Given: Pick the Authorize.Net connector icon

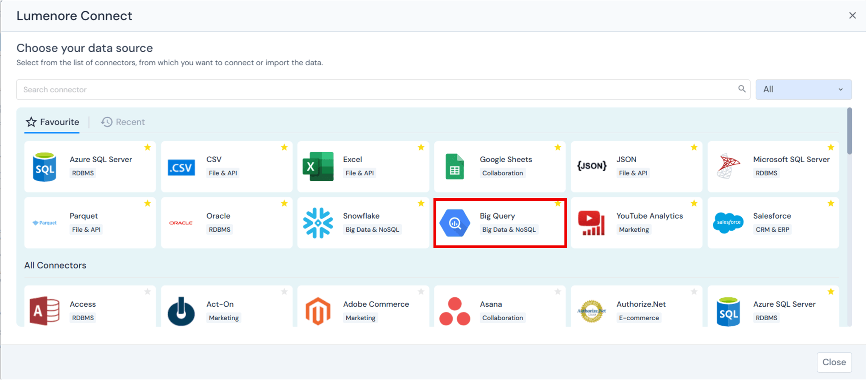Looking at the screenshot, I should pyautogui.click(x=591, y=311).
